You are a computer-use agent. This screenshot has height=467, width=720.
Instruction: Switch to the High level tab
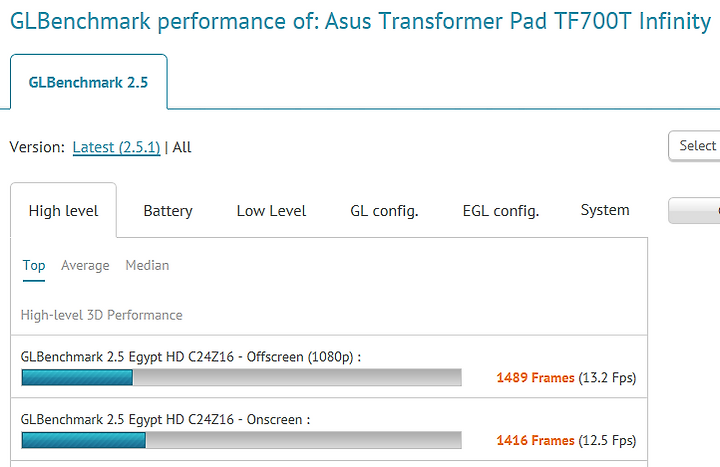point(63,211)
